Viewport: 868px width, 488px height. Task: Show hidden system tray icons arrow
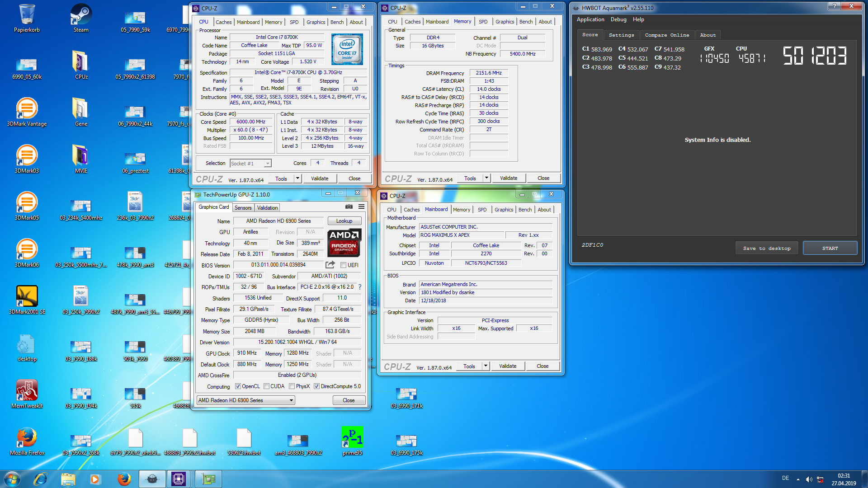pos(798,479)
